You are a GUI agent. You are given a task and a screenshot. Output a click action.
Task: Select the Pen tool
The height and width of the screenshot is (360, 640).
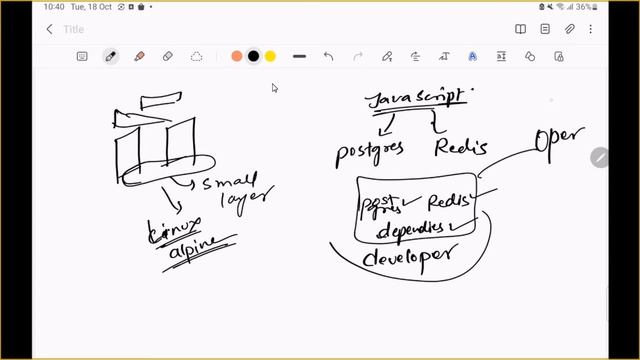click(111, 56)
